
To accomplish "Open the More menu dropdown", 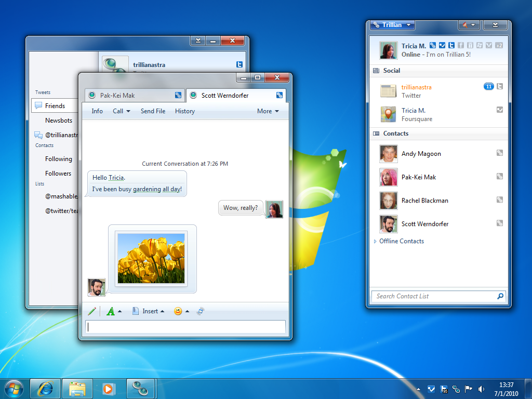I will 268,111.
